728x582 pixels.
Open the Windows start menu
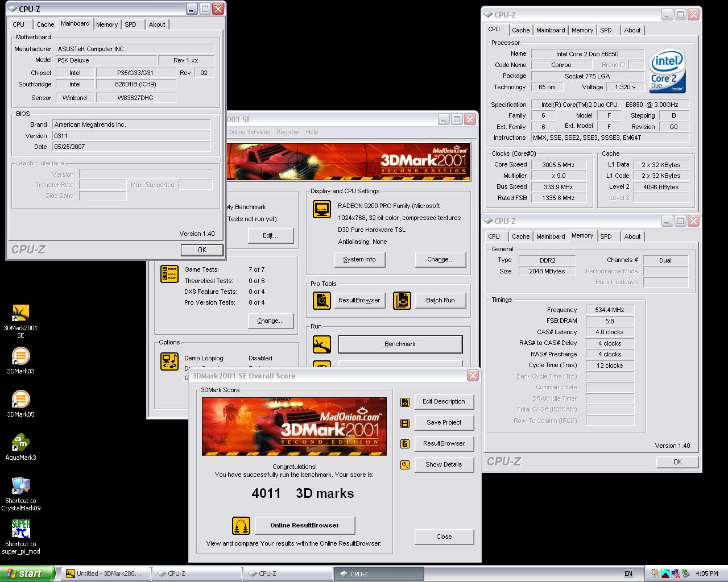(27, 573)
